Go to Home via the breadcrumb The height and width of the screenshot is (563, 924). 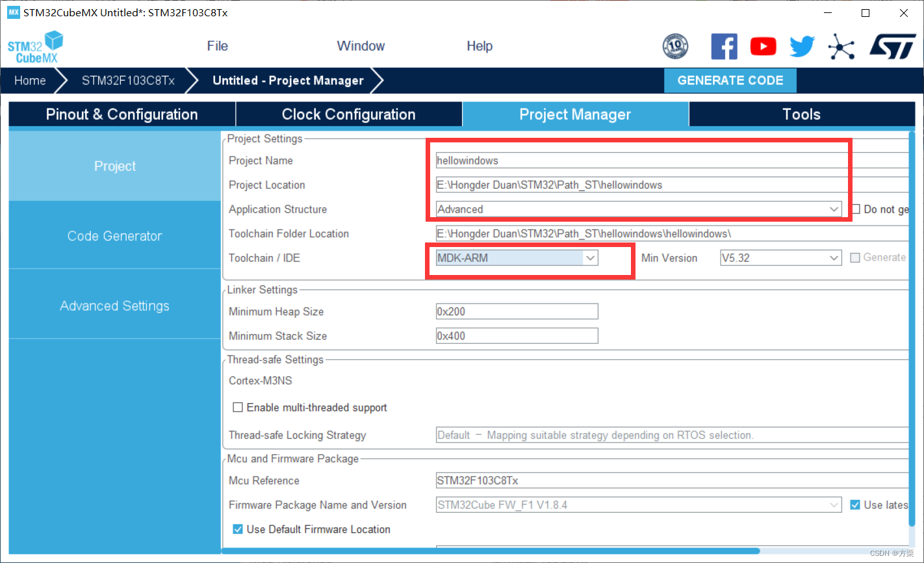coord(29,80)
